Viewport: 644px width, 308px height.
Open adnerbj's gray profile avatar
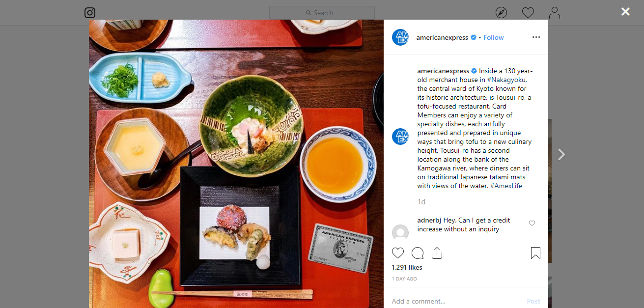(400, 232)
